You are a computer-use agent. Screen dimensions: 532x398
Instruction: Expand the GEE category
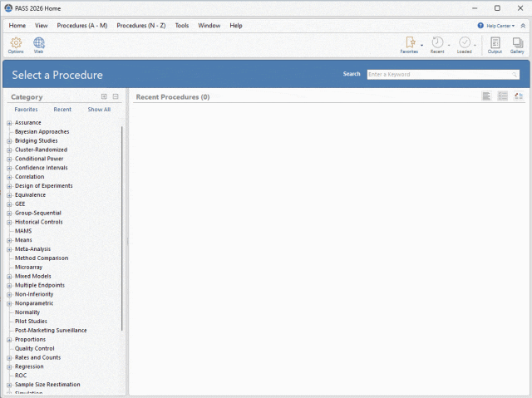pos(9,204)
